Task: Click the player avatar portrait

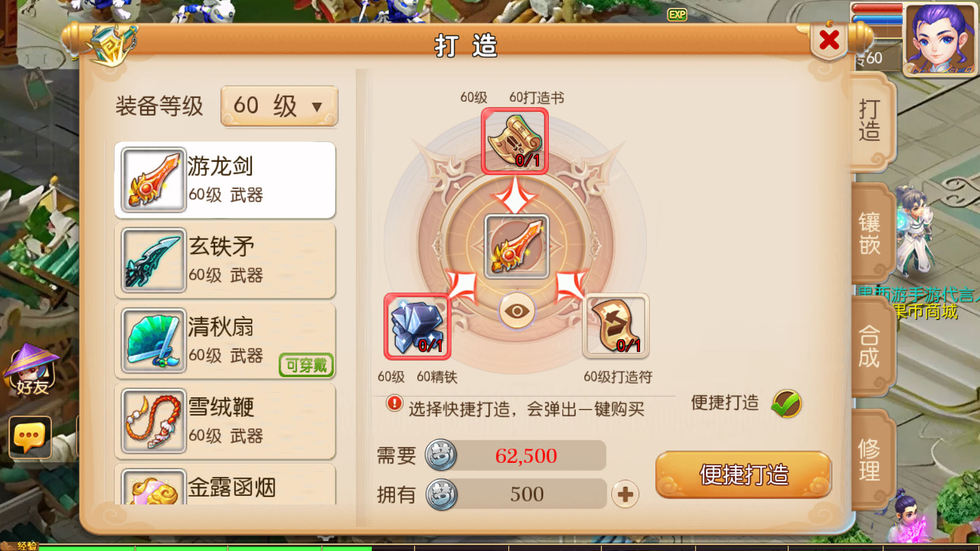Action: (x=940, y=40)
